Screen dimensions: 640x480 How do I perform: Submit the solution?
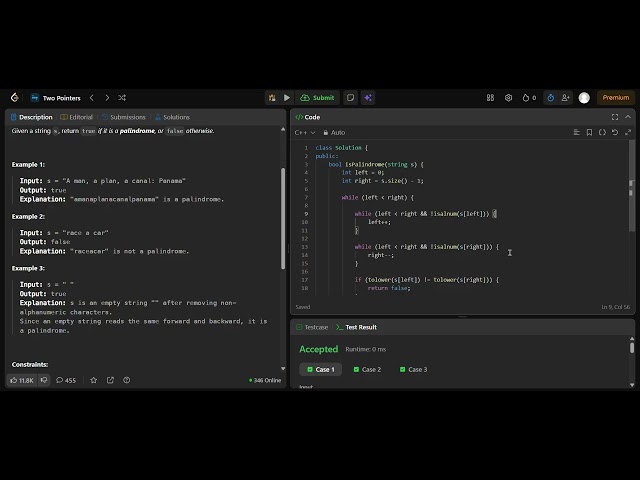(318, 98)
